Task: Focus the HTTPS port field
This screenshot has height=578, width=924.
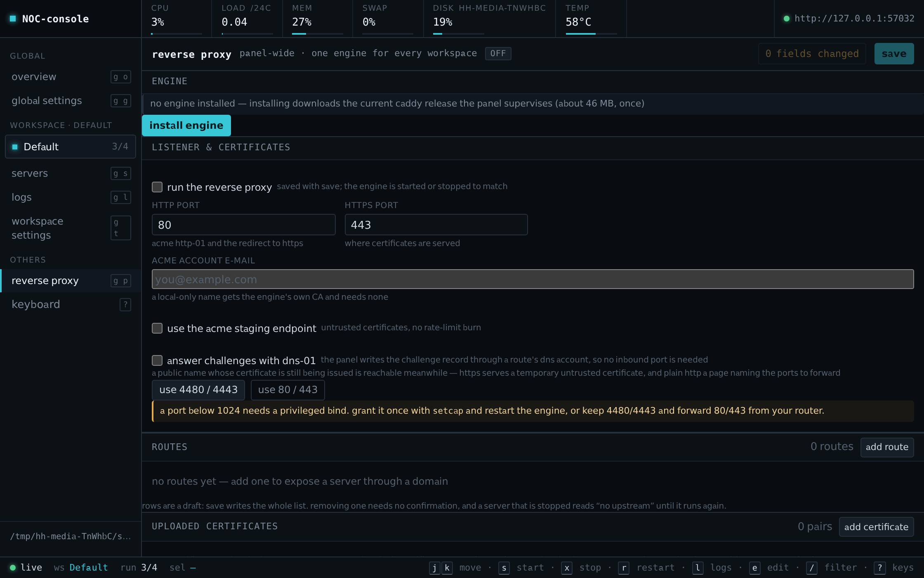Action: click(x=436, y=225)
